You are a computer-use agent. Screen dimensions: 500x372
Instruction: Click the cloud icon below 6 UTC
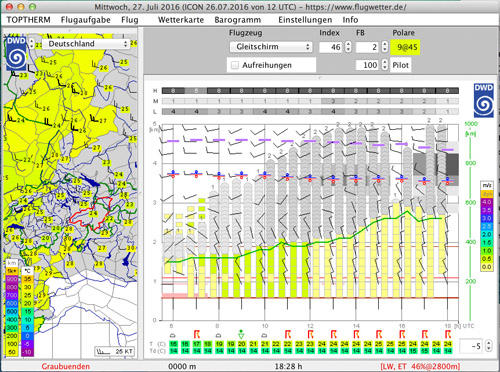173,335
